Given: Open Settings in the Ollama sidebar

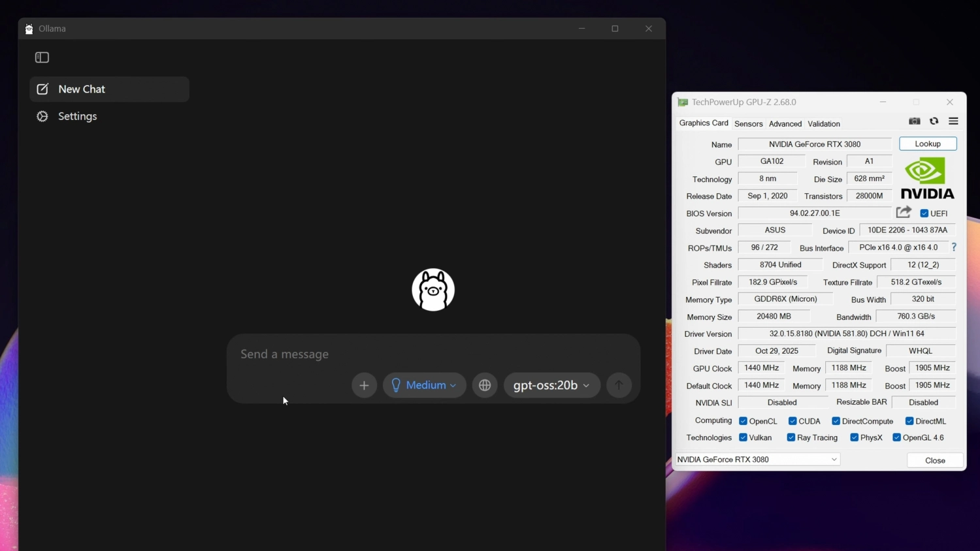Looking at the screenshot, I should (x=77, y=116).
